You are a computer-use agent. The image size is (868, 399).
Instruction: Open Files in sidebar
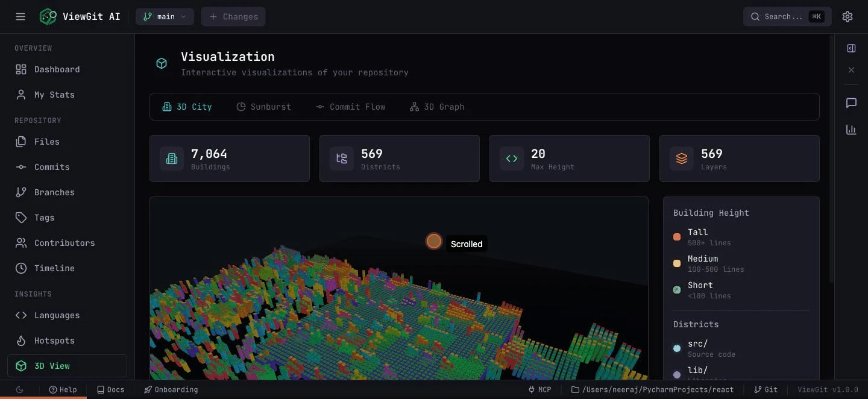pyautogui.click(x=67, y=142)
